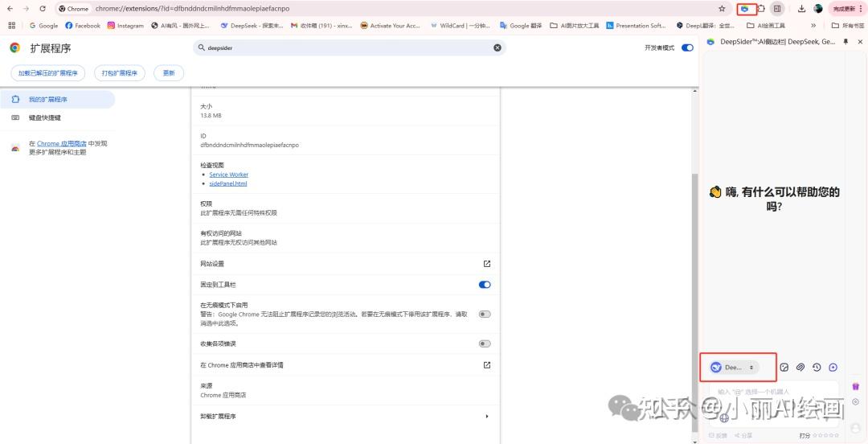
Task: Open the Gmail 收件箱 bookmark
Action: tap(321, 26)
